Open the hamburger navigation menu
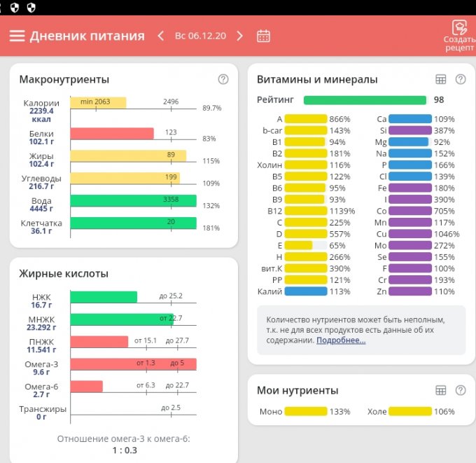The width and height of the screenshot is (476, 463). point(17,36)
